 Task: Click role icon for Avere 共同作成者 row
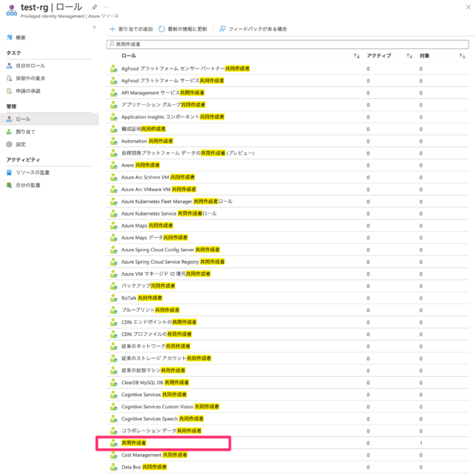(x=114, y=165)
